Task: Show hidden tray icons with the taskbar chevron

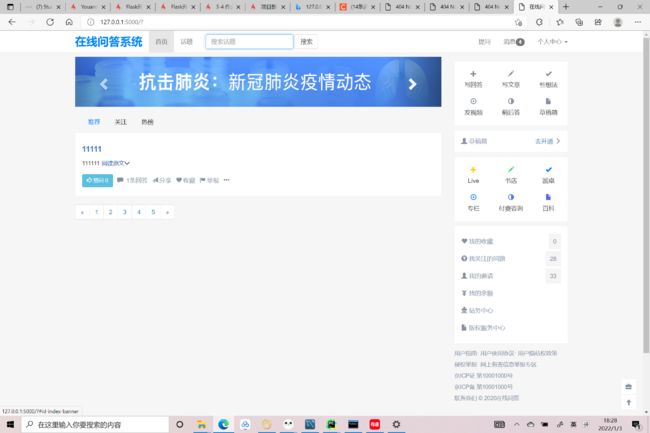Action: (517, 424)
